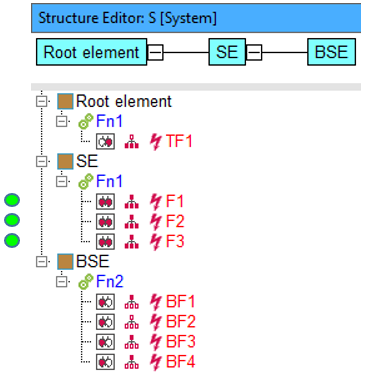
Task: Toggle the green marker next to F2
Action: tap(12, 220)
